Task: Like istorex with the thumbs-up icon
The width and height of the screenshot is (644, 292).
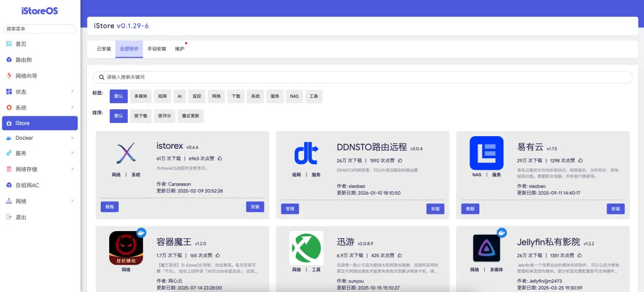Action: pos(219,159)
